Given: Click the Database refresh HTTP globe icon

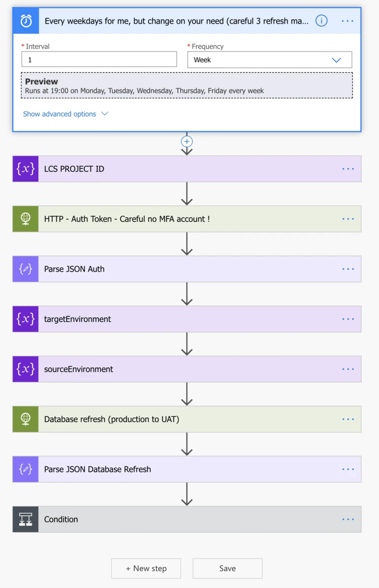Looking at the screenshot, I should (26, 419).
